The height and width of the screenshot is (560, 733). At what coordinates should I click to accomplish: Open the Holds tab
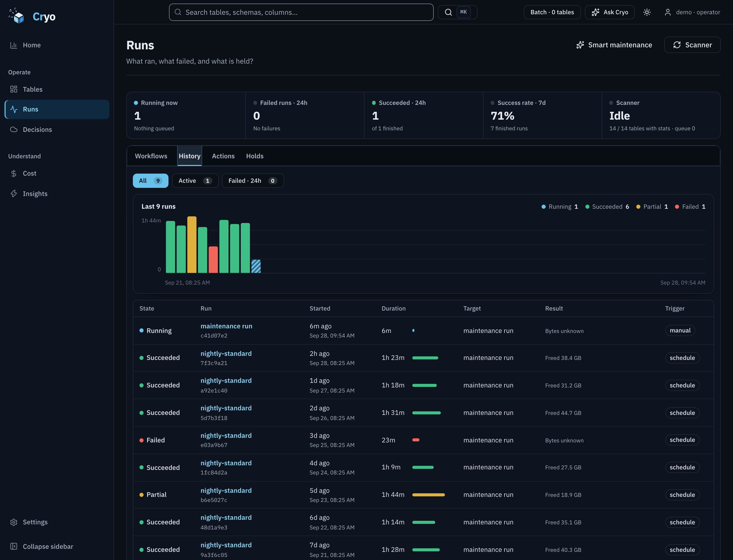tap(255, 156)
